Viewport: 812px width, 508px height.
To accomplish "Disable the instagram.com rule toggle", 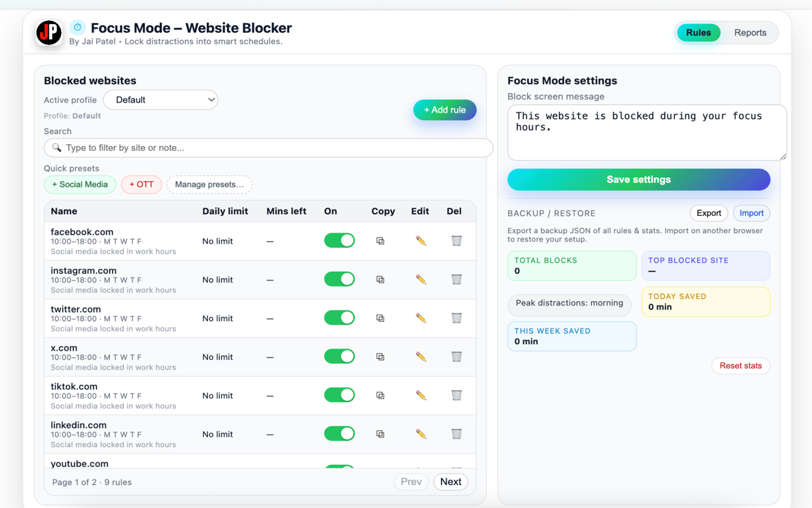I will (339, 279).
